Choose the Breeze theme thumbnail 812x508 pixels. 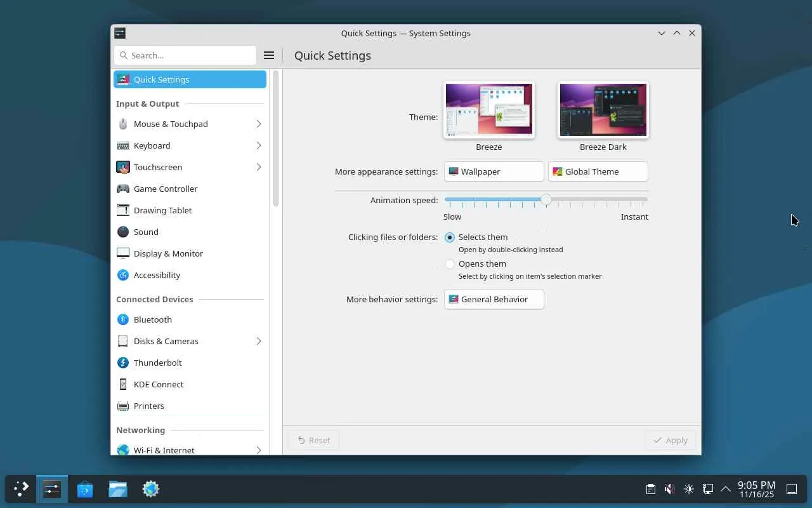489,110
